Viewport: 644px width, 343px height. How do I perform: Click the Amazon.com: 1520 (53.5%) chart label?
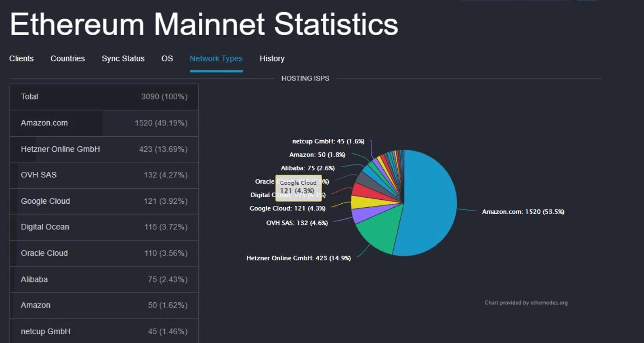point(523,212)
